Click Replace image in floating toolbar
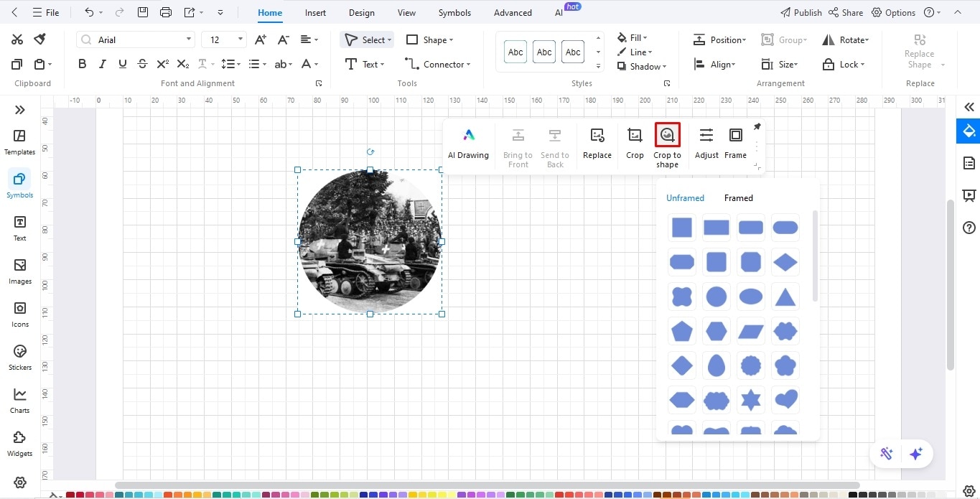The height and width of the screenshot is (499, 980). click(597, 144)
